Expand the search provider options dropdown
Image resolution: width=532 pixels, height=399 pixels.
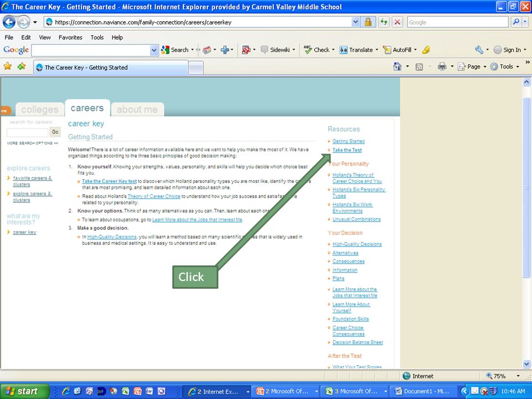point(525,22)
